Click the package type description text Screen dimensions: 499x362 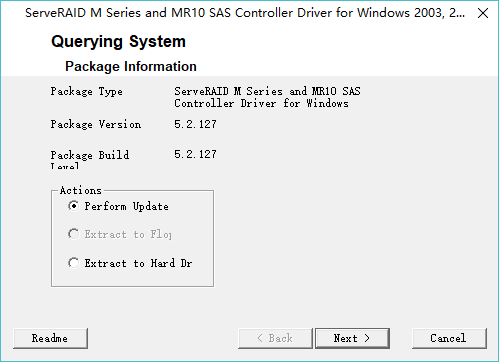click(x=267, y=97)
